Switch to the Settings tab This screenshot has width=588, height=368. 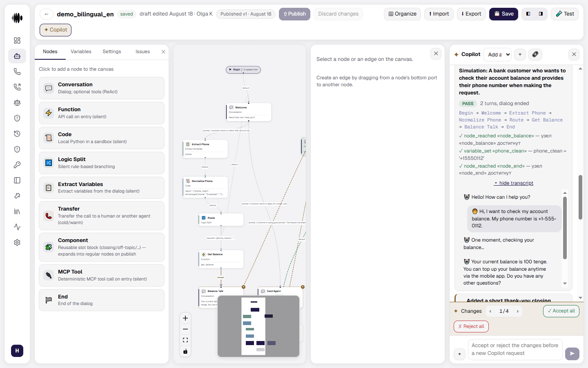coord(112,52)
